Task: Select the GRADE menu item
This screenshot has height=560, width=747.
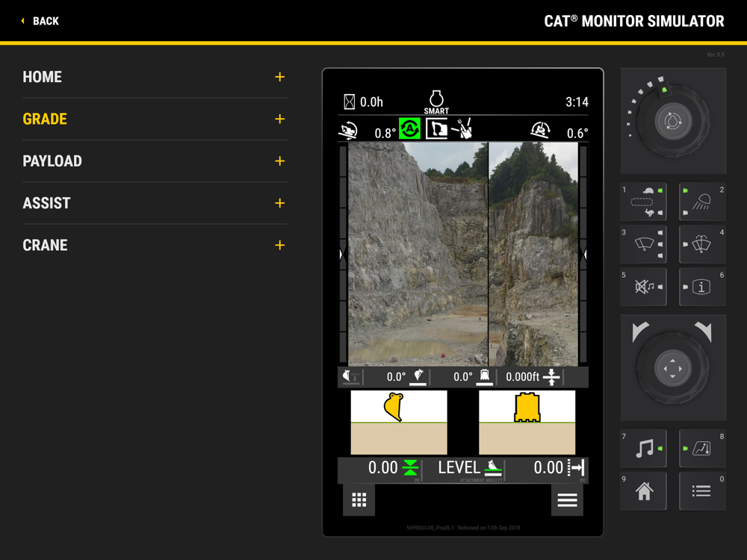Action: 45,119
